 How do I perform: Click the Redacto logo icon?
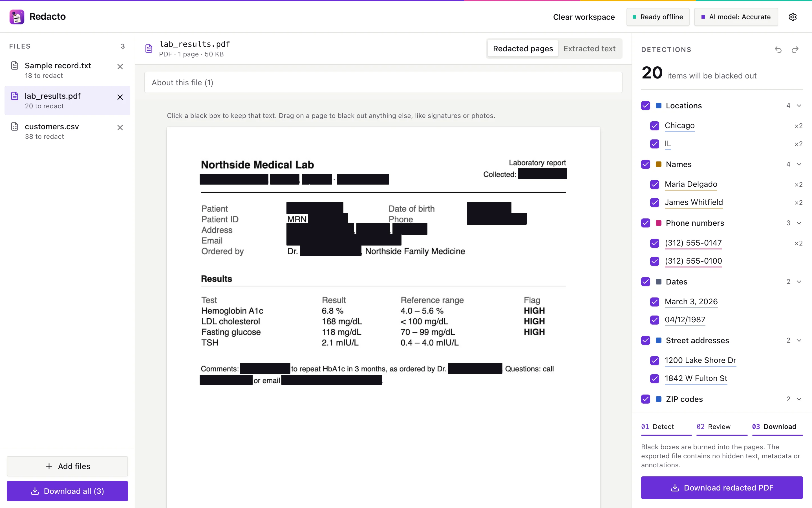pyautogui.click(x=17, y=17)
